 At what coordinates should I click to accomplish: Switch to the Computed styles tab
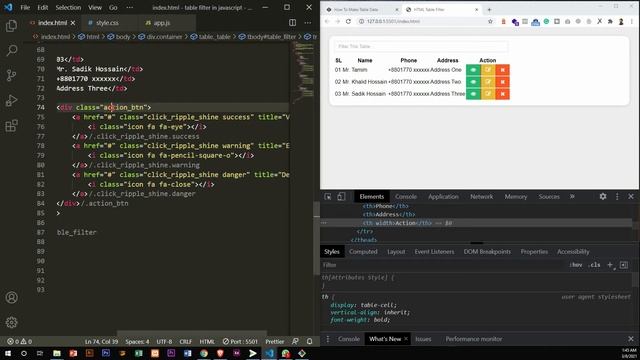click(363, 251)
